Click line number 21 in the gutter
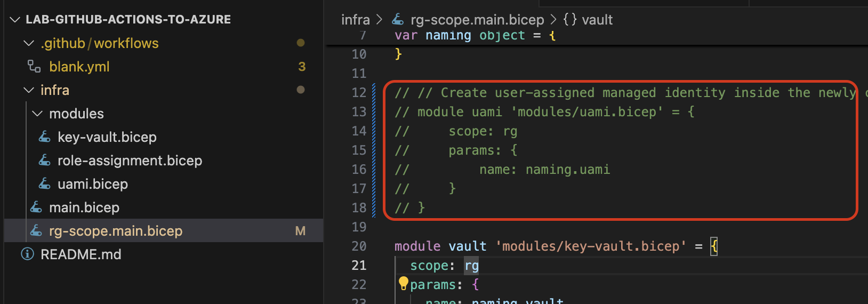The width and height of the screenshot is (868, 304). tap(359, 265)
